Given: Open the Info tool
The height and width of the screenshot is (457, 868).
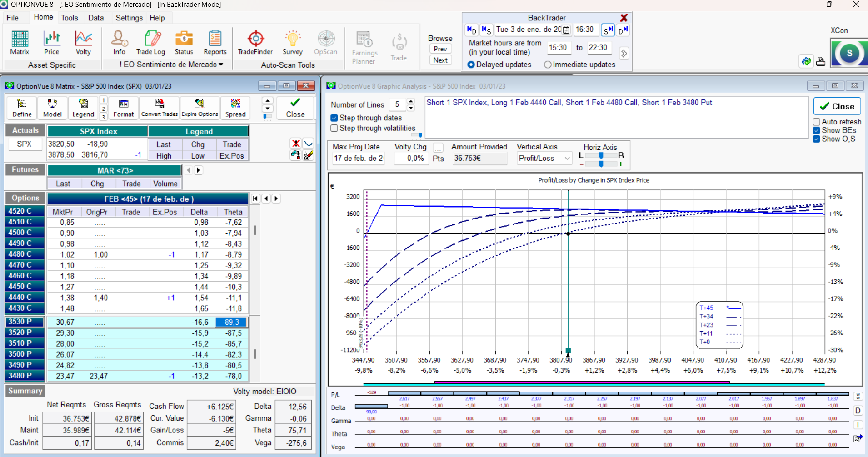Looking at the screenshot, I should point(120,43).
